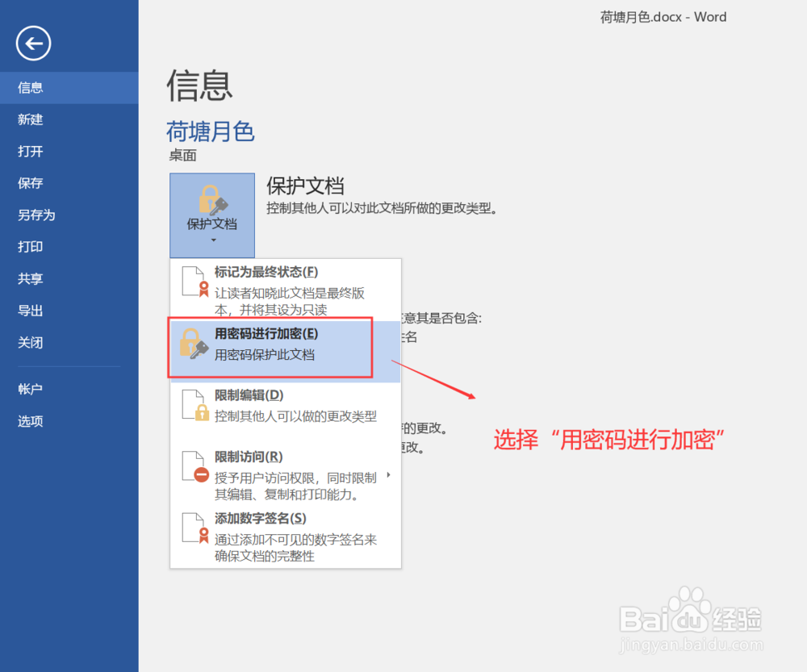The height and width of the screenshot is (672, 807).
Task: Choose 用密码进行加密(E) option
Action: pos(285,352)
